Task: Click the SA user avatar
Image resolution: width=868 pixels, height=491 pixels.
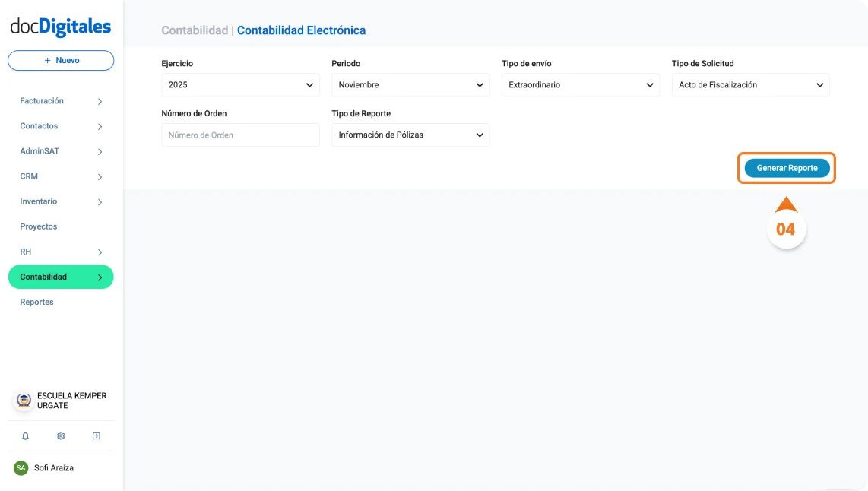Action: tap(22, 468)
